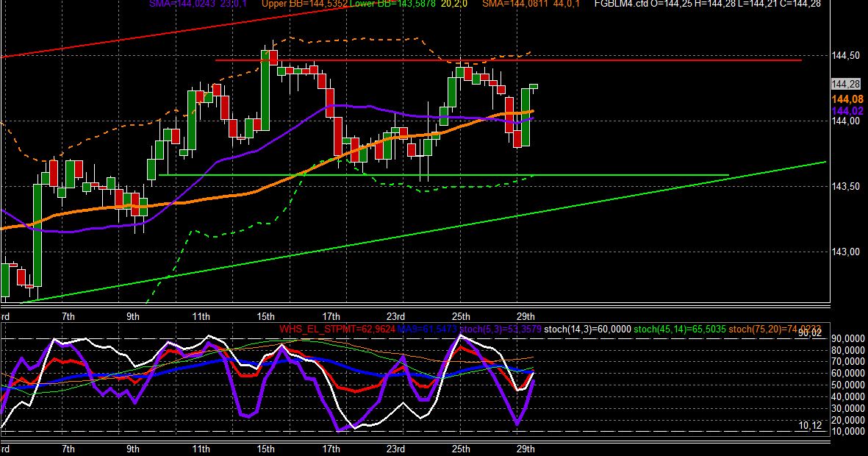Click the 29th date label under stochastic panel
Viewport: 868px width, 456px height.
526,449
